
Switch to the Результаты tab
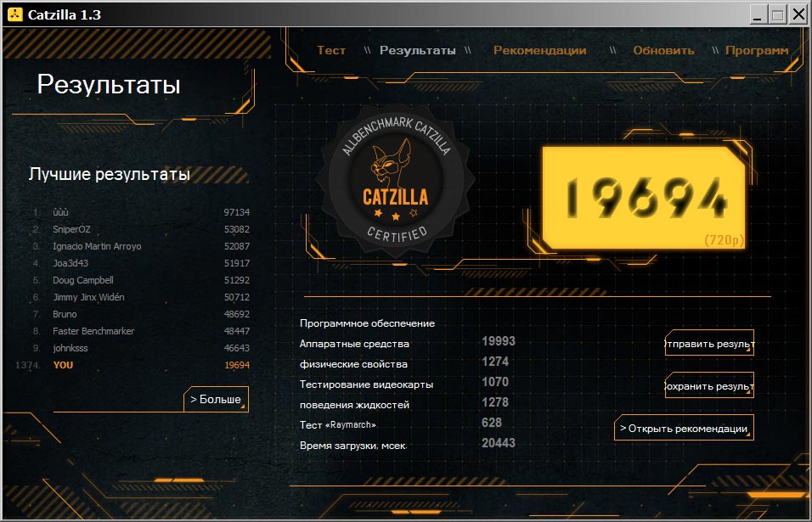417,50
